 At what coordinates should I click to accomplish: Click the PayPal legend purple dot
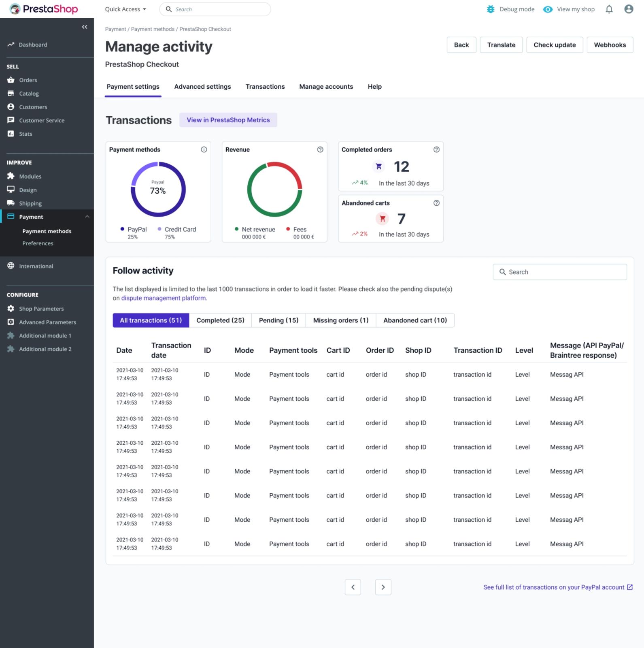tap(122, 229)
